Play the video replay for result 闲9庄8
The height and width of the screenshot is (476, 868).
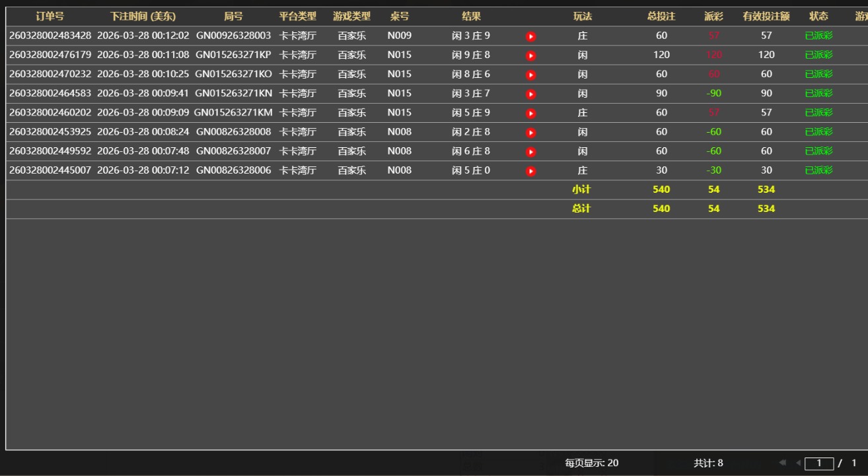(530, 55)
